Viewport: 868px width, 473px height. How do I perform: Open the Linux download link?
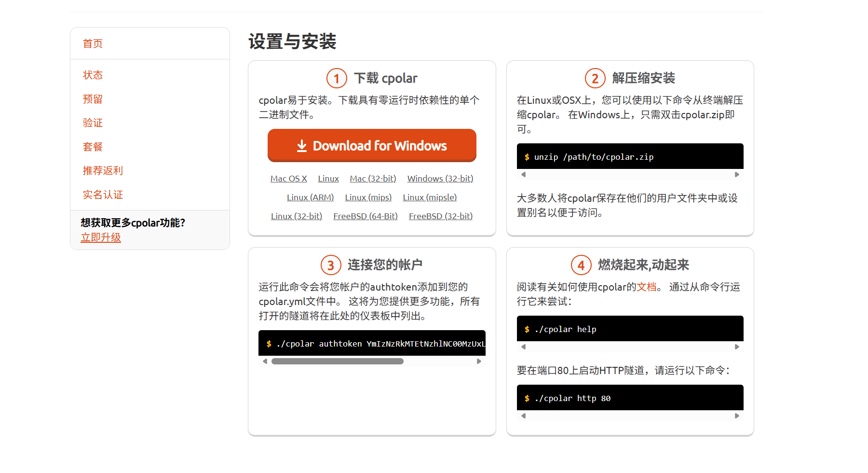(328, 179)
